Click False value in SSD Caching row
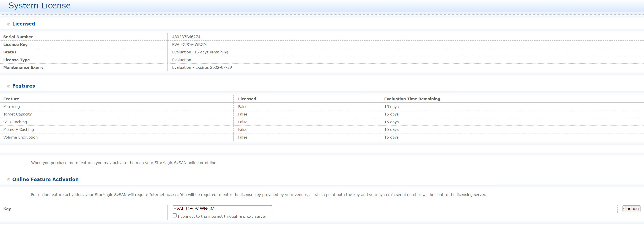Viewport: 644px width, 225px height. (243, 122)
